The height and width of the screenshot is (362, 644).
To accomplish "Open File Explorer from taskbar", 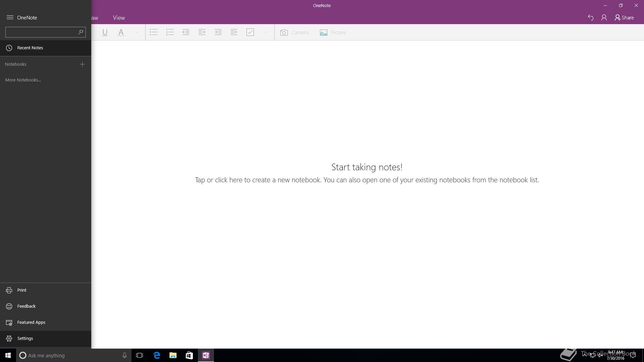I will pos(173,355).
